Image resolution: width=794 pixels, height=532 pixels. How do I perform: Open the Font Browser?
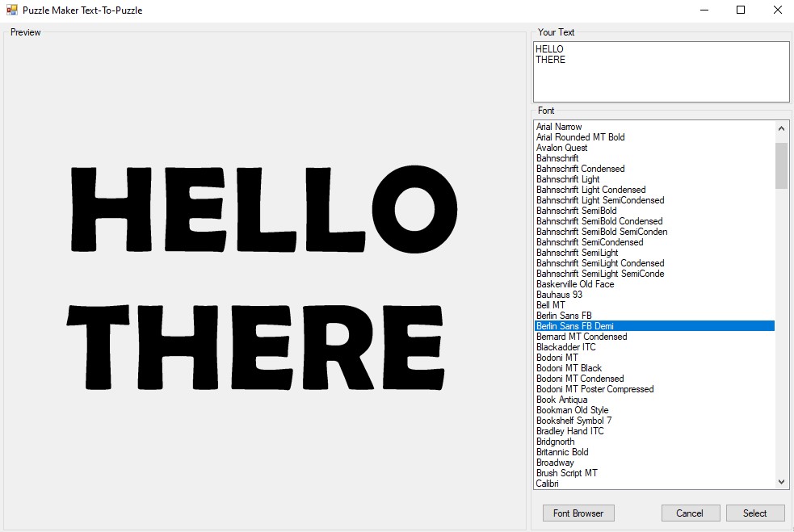pos(578,513)
